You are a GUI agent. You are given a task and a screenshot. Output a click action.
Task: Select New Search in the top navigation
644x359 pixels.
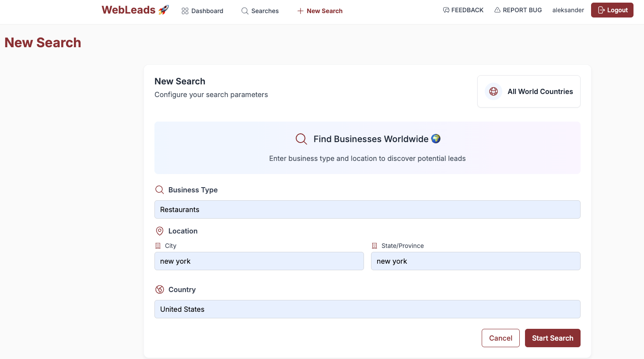tap(320, 11)
